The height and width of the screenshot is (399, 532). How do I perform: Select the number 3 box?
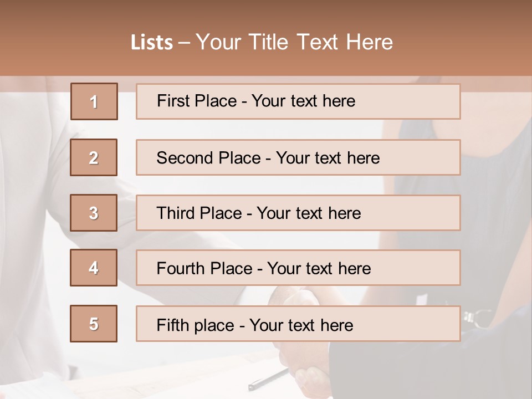coord(94,213)
